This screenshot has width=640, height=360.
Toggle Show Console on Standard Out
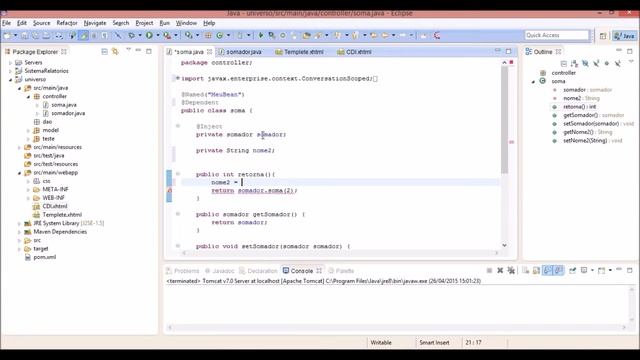547,270
